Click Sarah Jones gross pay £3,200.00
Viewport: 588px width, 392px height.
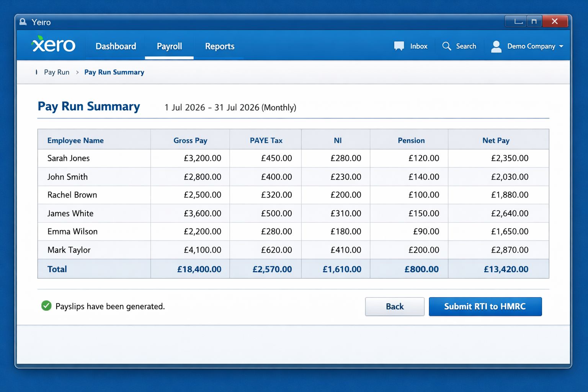(203, 158)
